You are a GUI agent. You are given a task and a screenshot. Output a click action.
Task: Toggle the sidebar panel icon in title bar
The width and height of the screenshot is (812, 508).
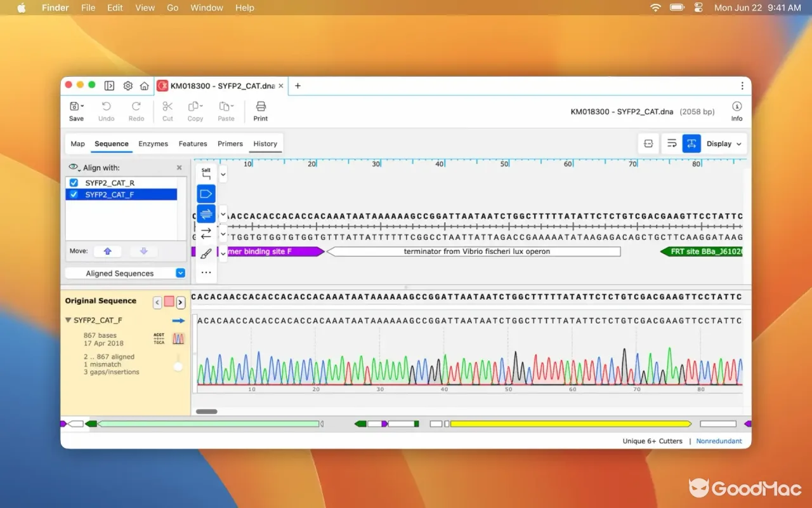pos(109,86)
